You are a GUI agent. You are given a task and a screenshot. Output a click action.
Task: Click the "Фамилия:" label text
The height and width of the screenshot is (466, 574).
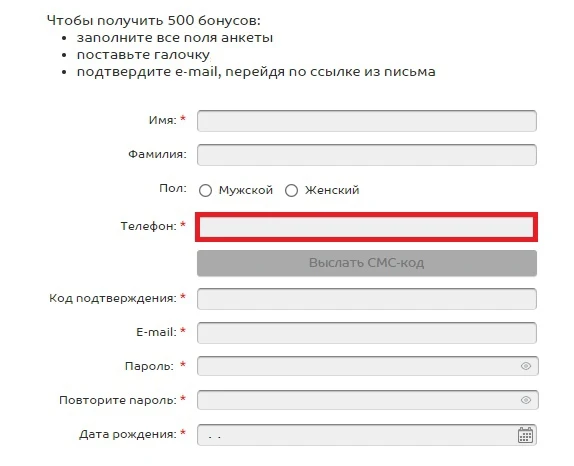[x=157, y=154]
